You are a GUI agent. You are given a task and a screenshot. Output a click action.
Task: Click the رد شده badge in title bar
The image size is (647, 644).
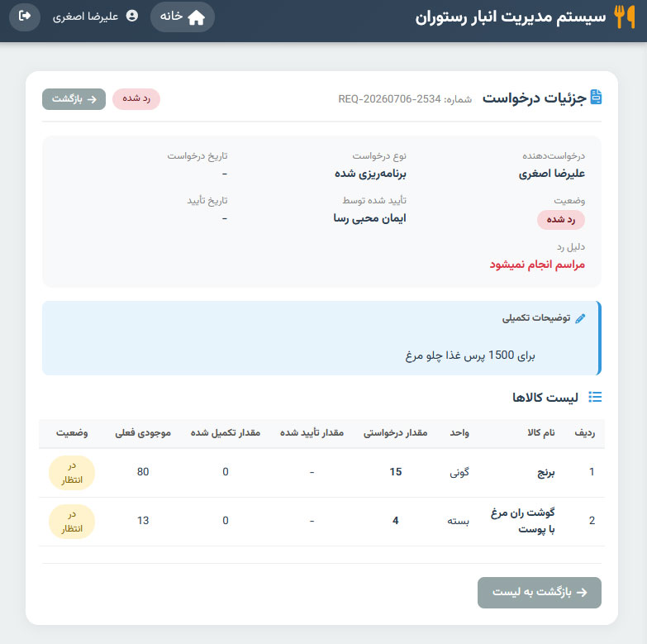coord(136,99)
